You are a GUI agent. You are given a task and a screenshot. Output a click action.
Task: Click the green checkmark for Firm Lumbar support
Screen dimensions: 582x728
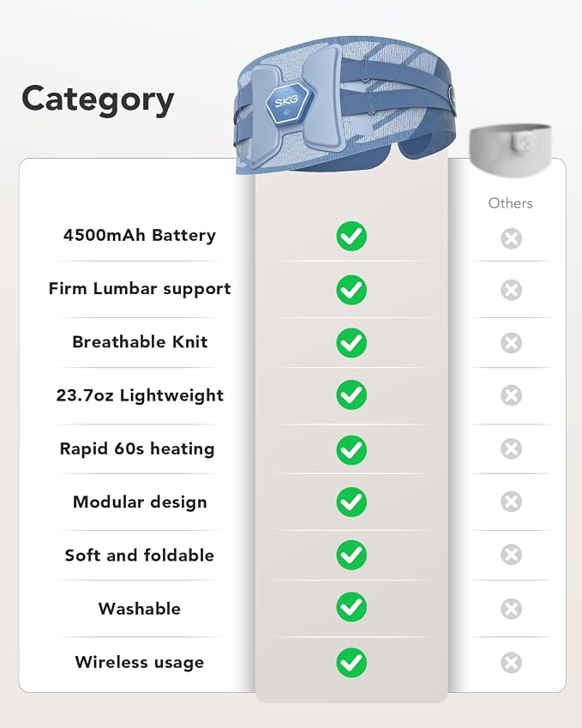pos(351,290)
